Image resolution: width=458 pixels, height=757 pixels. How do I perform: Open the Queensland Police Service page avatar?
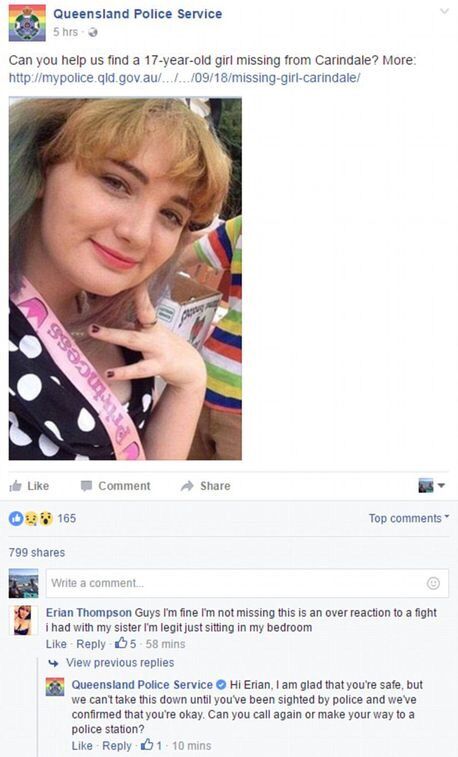[x=27, y=23]
